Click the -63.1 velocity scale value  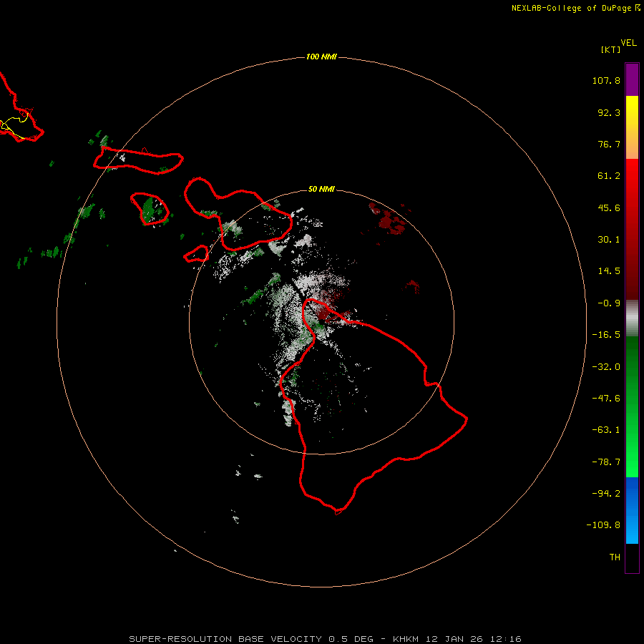(x=606, y=430)
